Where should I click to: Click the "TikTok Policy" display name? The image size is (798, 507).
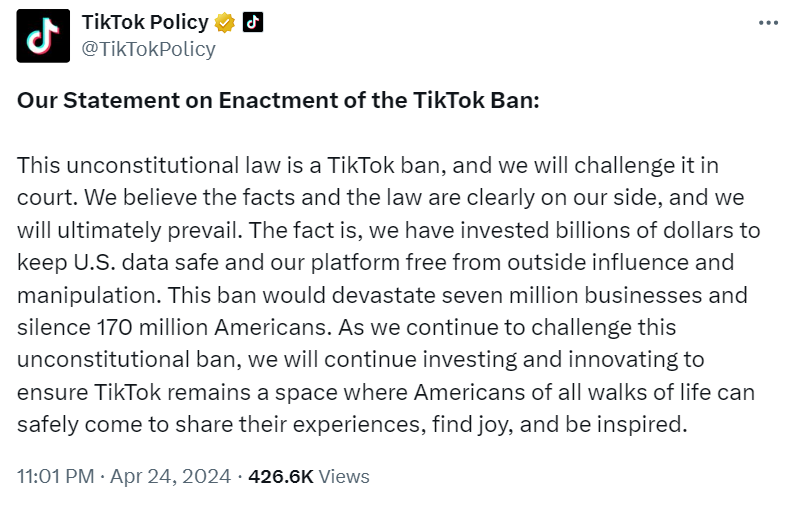tap(144, 23)
